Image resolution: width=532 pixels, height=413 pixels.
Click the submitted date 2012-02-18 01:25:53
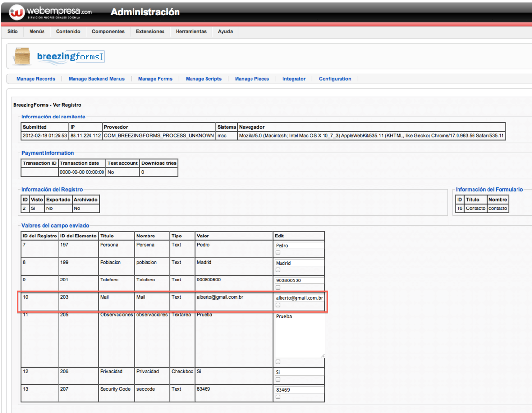point(45,136)
